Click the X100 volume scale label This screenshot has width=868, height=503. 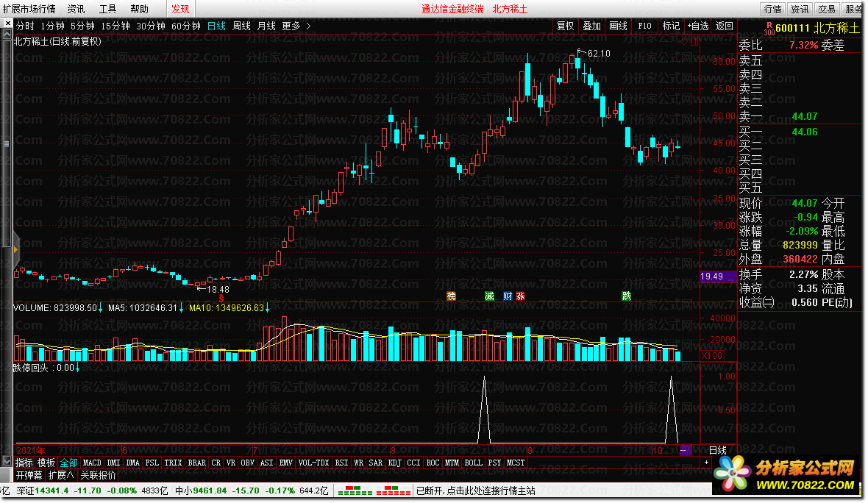click(711, 356)
